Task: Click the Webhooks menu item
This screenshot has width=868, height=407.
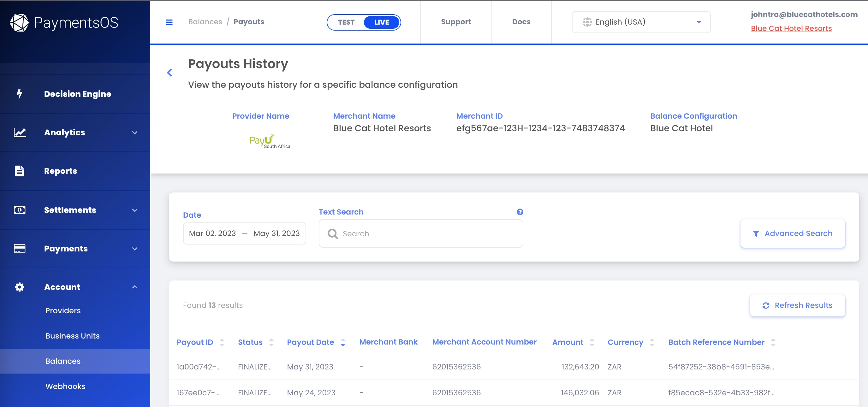Action: [x=65, y=386]
